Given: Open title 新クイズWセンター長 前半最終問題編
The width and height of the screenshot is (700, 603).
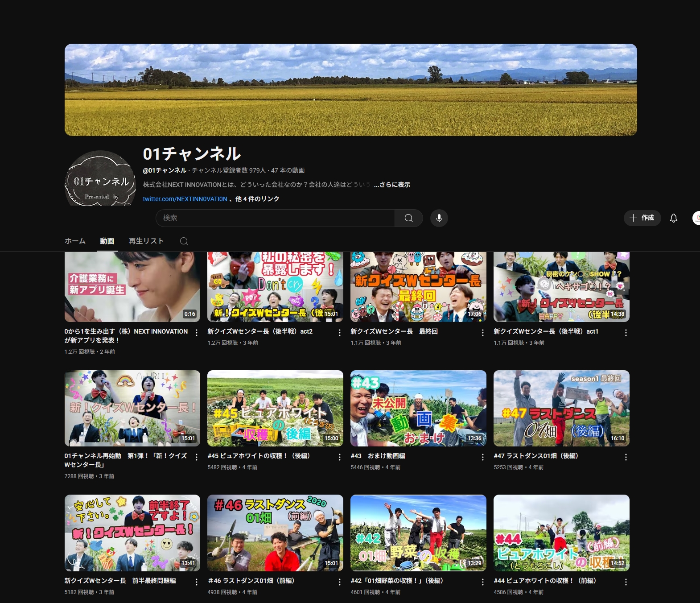Looking at the screenshot, I should pyautogui.click(x=120, y=581).
